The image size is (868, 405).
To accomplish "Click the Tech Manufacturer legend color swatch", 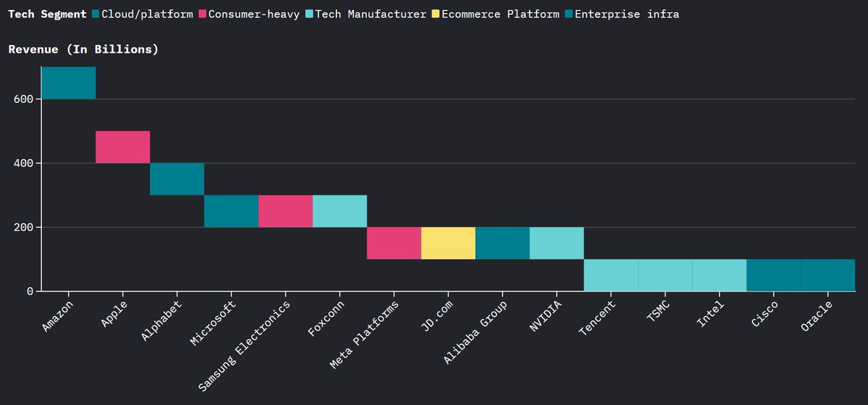I will [x=309, y=14].
